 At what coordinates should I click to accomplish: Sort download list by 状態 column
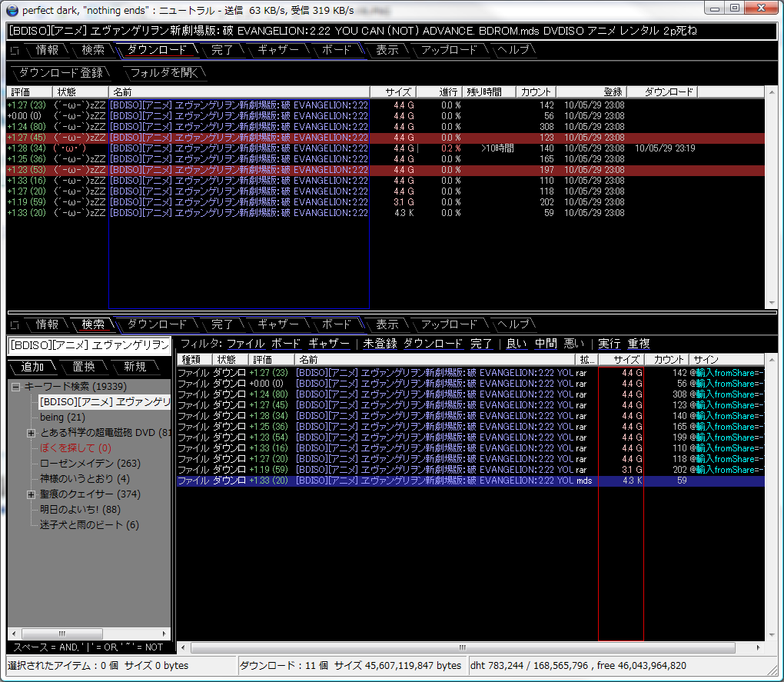(x=80, y=92)
